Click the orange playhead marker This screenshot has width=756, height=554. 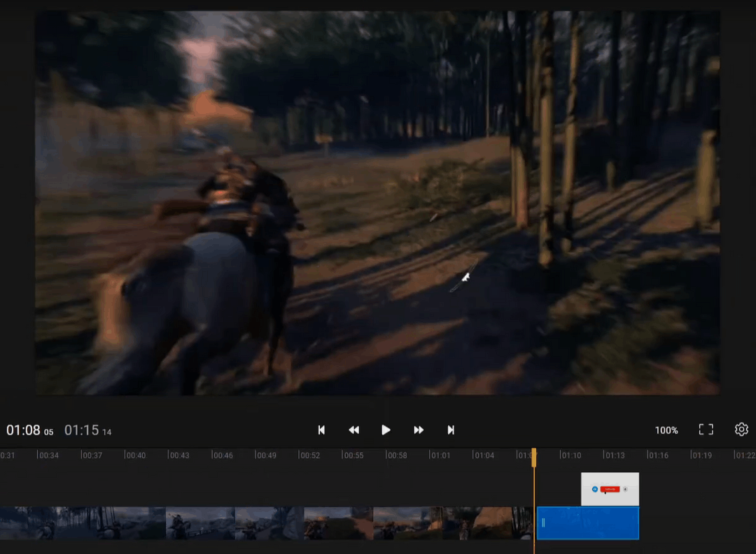tap(533, 457)
